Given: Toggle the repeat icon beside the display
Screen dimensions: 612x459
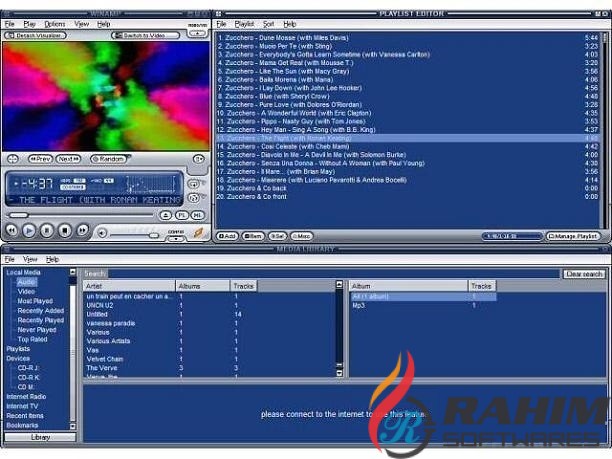Looking at the screenshot, I should click(x=194, y=197).
